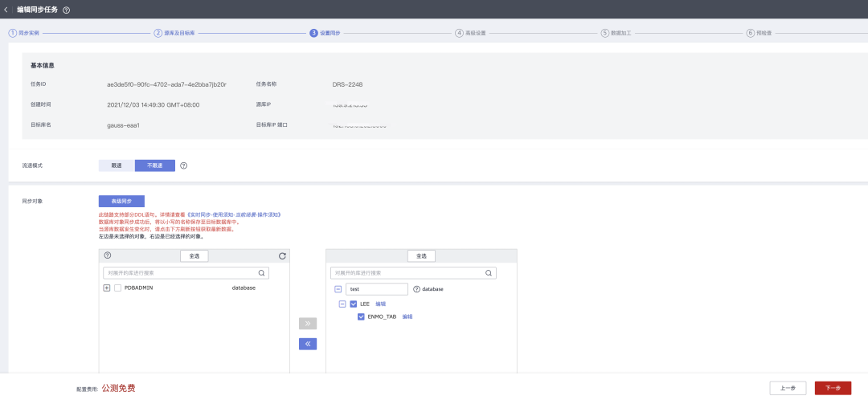Image resolution: width=868 pixels, height=400 pixels.
Task: Open the help icon beside test database
Action: [x=417, y=289]
